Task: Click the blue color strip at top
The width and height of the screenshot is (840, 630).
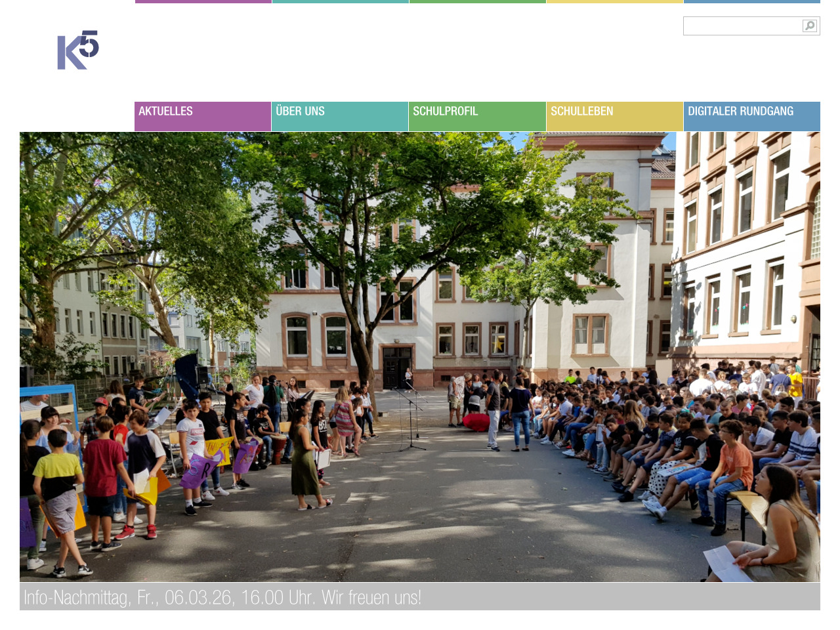Action: coord(751,1)
